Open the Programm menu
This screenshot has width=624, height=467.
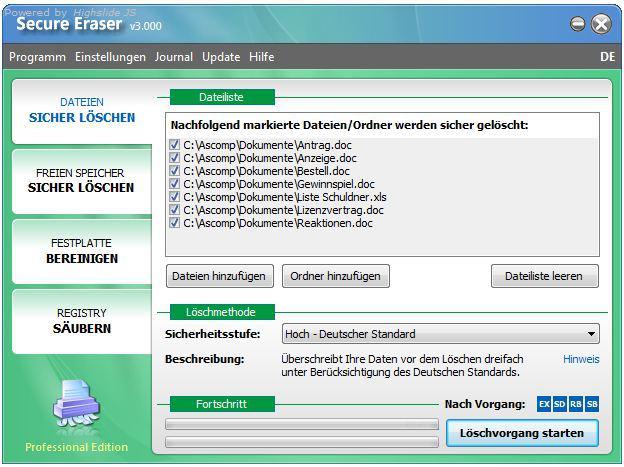coord(37,57)
